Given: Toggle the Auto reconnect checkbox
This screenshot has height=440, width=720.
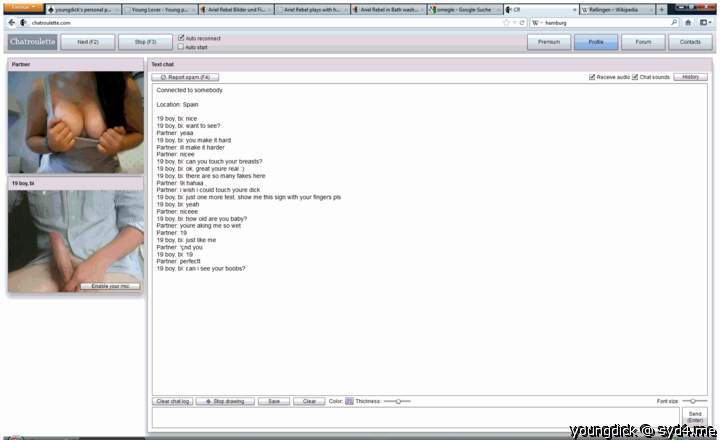Looking at the screenshot, I should pos(180,38).
